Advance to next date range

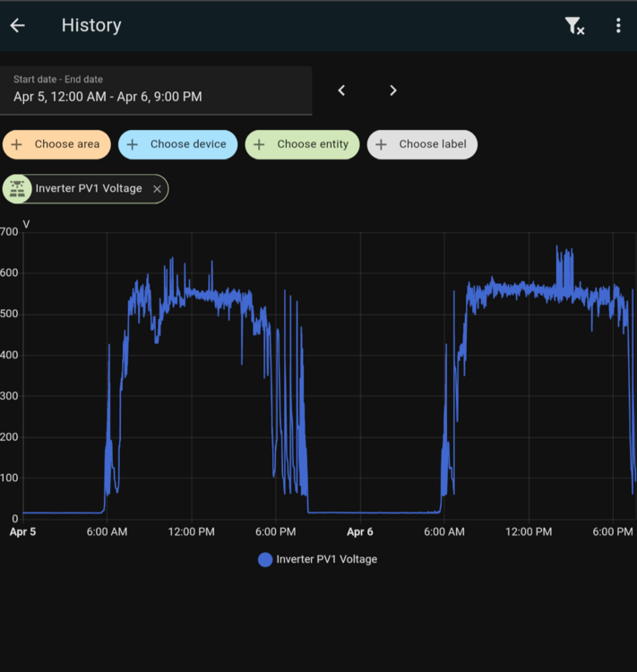tap(392, 90)
